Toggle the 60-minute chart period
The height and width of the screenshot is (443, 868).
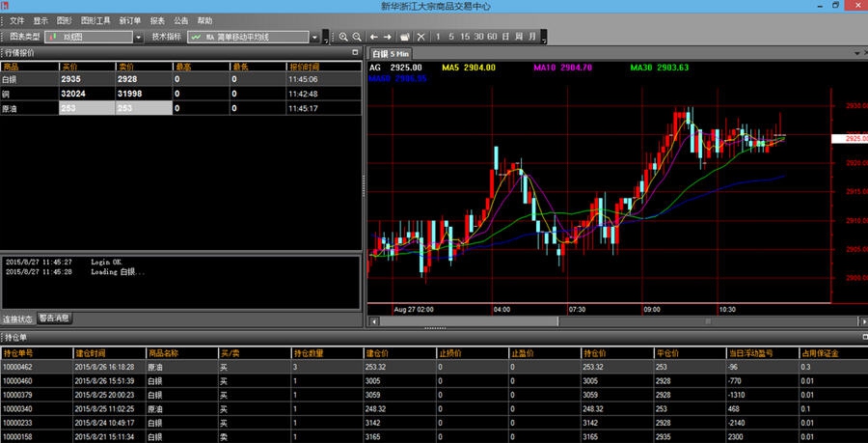click(492, 37)
